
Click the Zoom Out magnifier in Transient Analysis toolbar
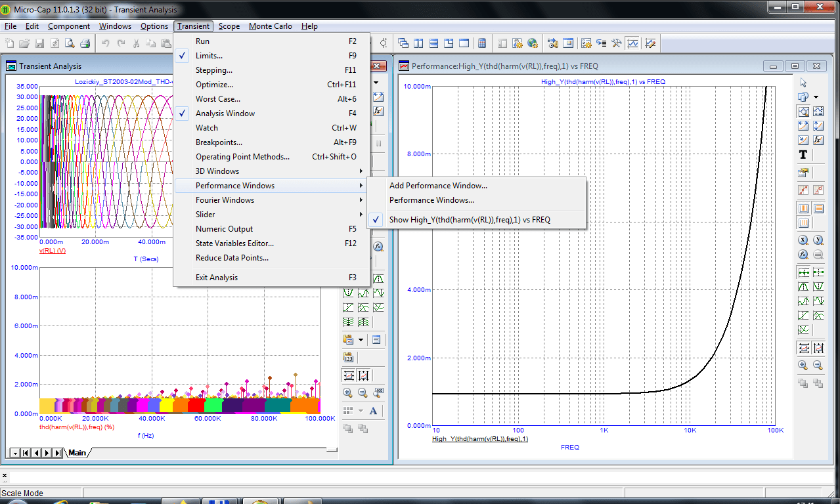pos(363,393)
